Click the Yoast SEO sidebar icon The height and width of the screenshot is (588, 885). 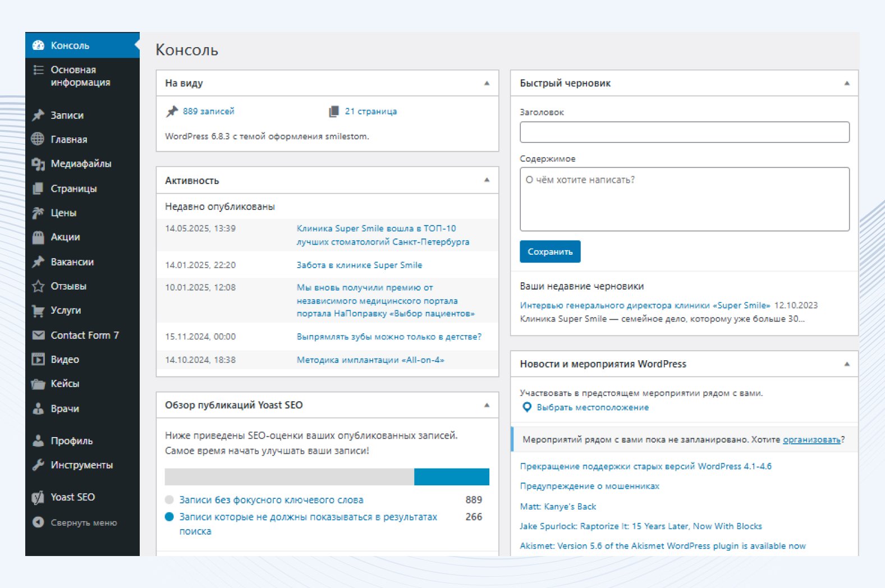coord(38,497)
